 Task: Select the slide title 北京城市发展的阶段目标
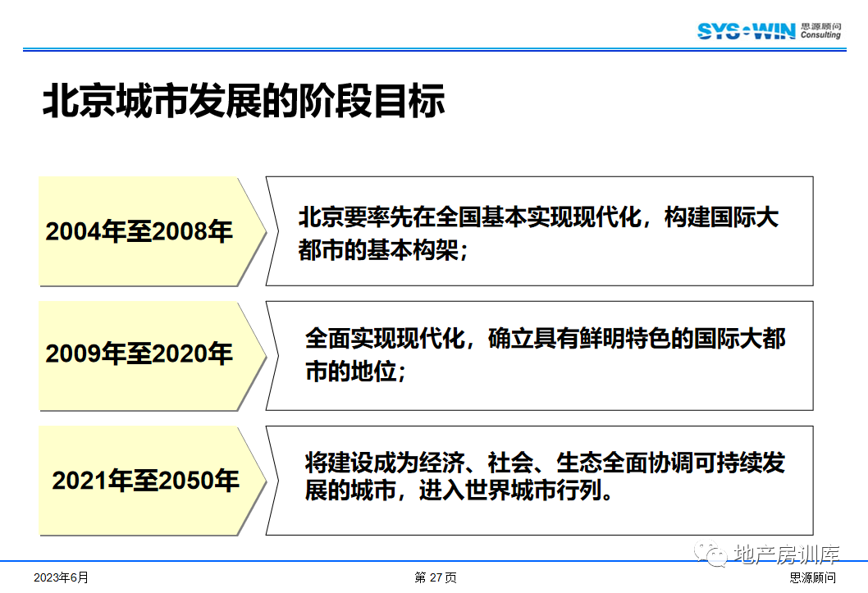coord(244,101)
